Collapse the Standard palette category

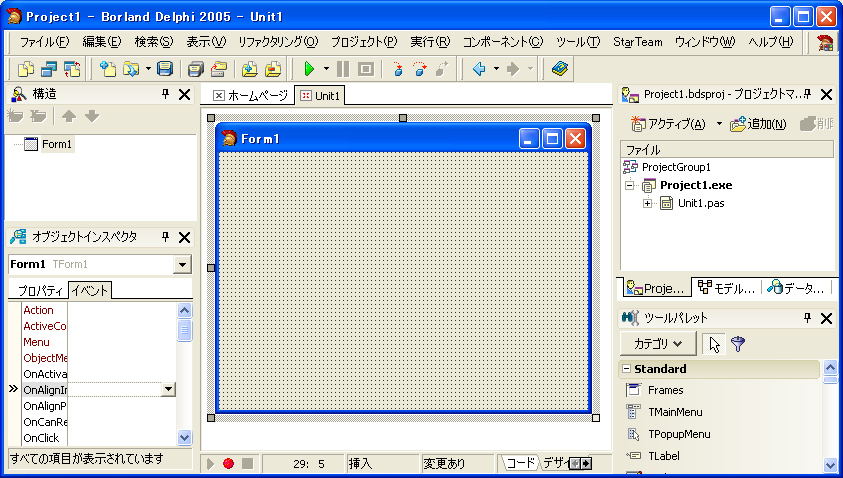[626, 369]
